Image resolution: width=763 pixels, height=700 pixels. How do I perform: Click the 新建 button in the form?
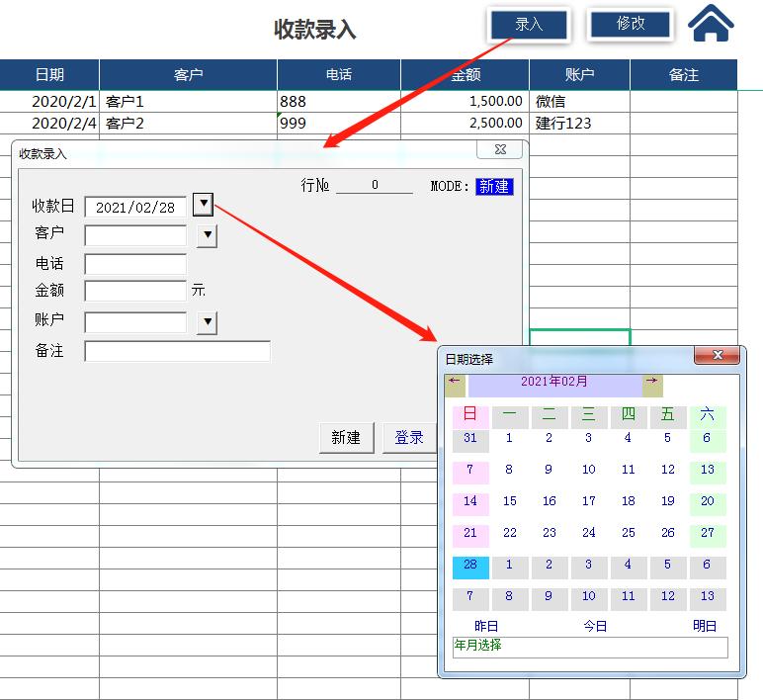(347, 438)
